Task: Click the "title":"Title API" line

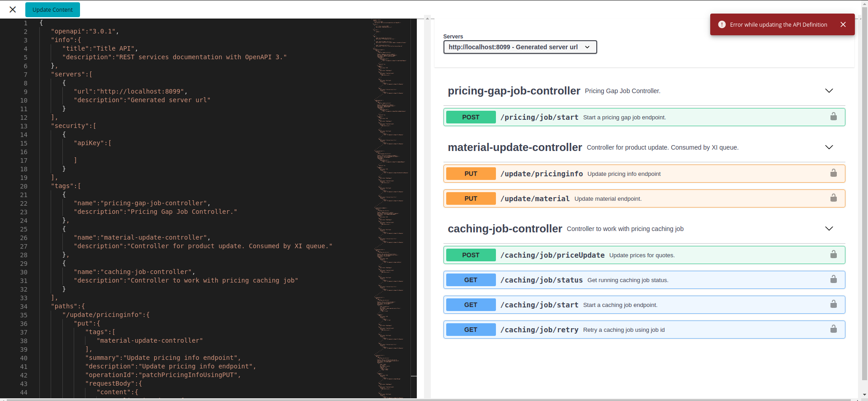Action: (x=100, y=48)
